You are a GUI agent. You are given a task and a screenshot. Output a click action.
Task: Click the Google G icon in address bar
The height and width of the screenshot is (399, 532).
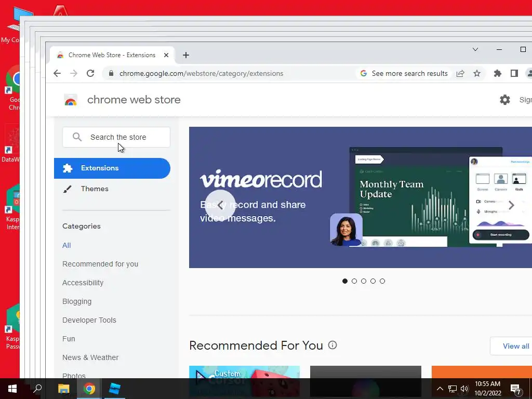(x=363, y=73)
